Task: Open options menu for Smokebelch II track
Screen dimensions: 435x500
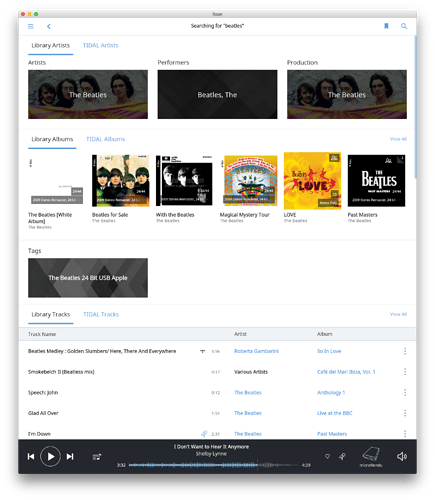Action: pos(405,372)
